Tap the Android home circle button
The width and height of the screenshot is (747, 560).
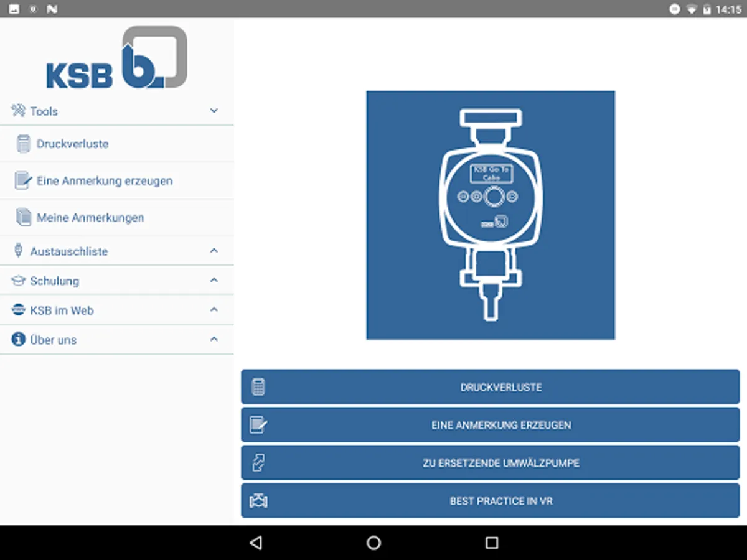pos(374,543)
